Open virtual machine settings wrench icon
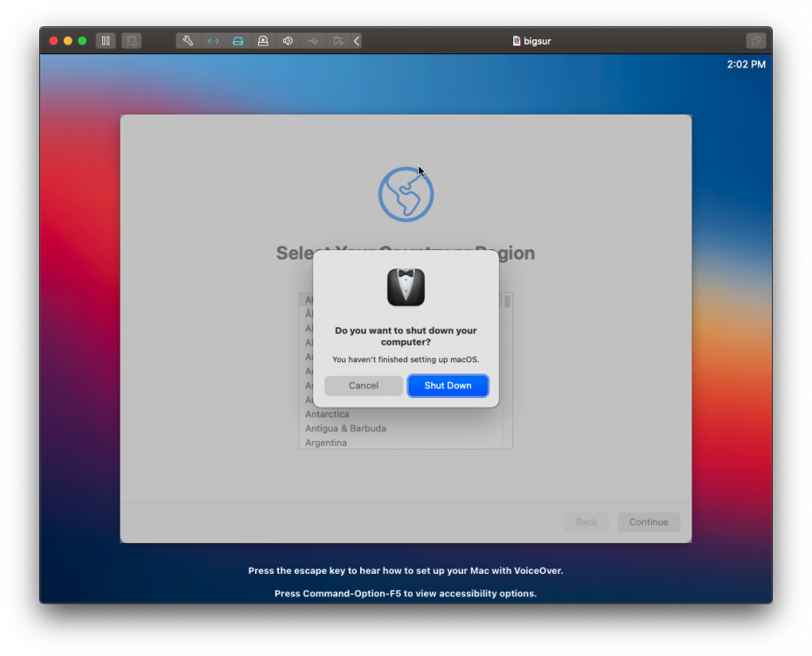The image size is (812, 656). pos(188,41)
